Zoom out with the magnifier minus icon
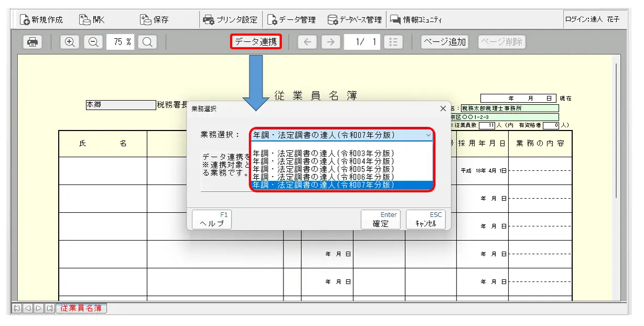 point(93,42)
